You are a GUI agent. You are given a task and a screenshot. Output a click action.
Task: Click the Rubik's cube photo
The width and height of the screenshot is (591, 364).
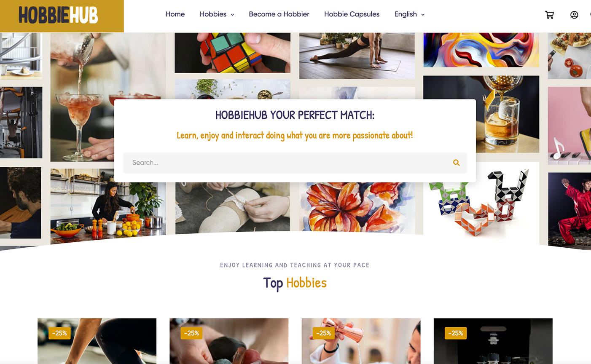(x=232, y=53)
